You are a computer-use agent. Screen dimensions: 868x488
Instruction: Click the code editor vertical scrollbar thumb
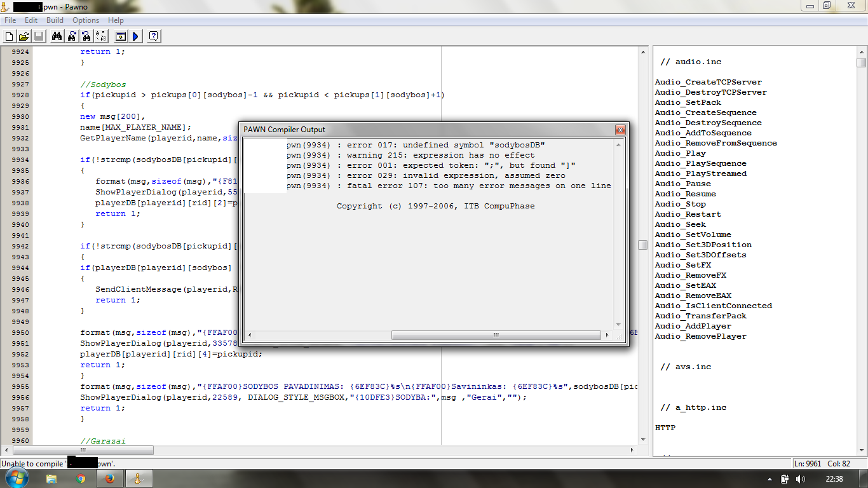tap(643, 245)
